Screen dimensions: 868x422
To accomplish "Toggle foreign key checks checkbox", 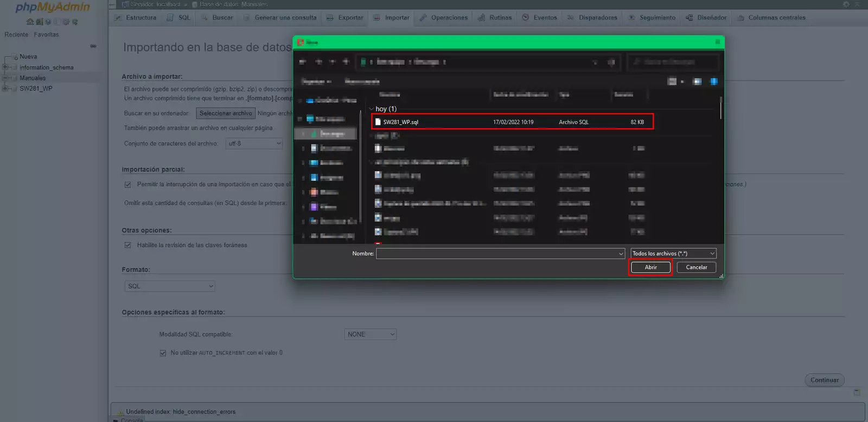I will click(127, 245).
